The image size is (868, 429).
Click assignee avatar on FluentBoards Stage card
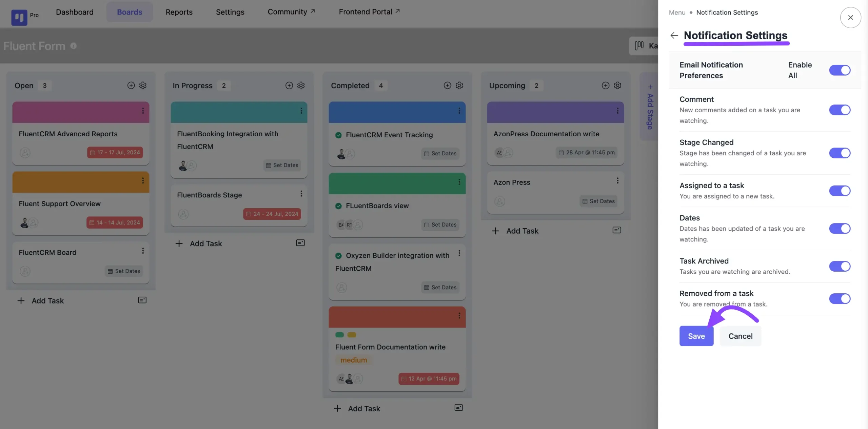tap(183, 214)
